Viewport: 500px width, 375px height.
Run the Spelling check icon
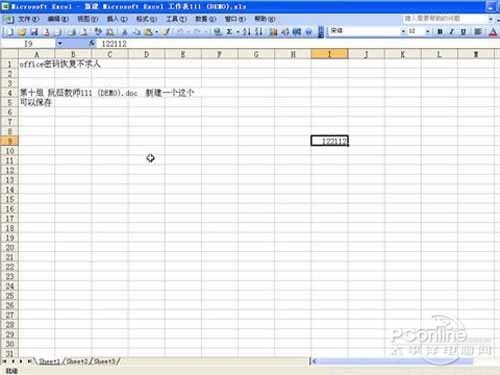tap(97, 32)
